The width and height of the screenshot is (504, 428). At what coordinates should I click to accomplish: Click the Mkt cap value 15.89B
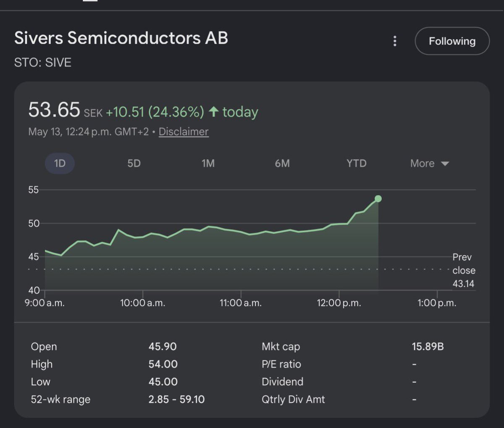tap(428, 346)
